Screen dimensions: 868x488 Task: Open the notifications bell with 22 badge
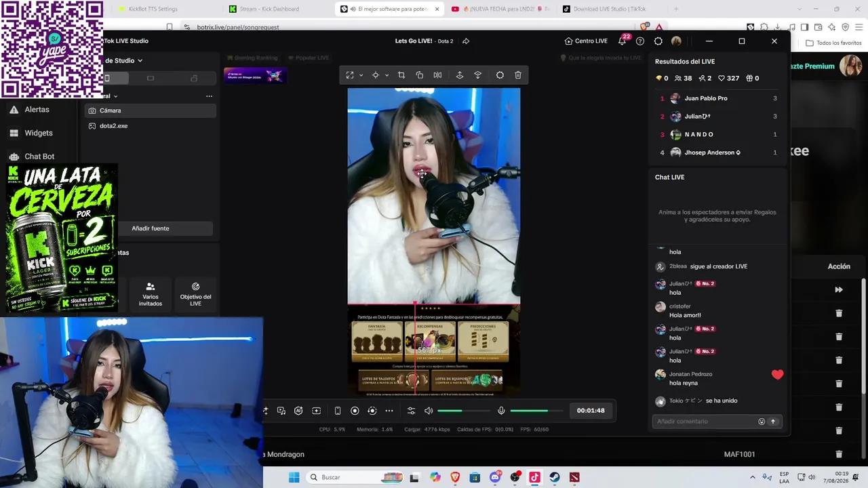coord(622,41)
